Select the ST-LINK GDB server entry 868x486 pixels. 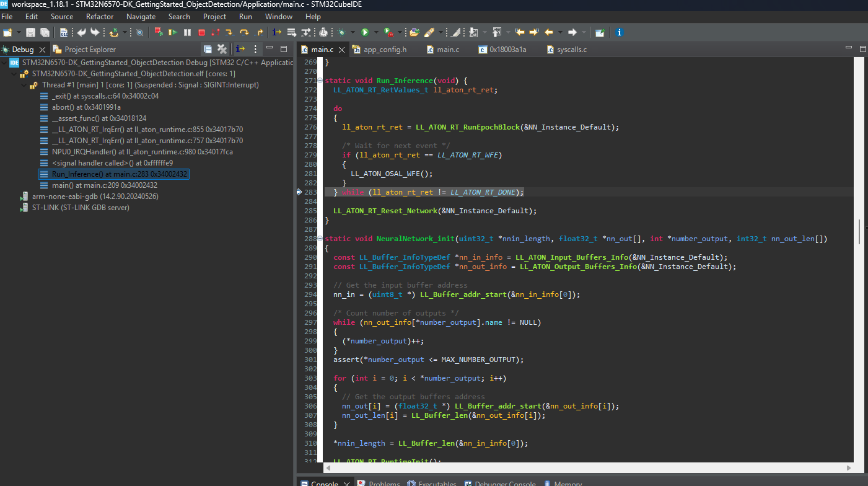coord(80,208)
